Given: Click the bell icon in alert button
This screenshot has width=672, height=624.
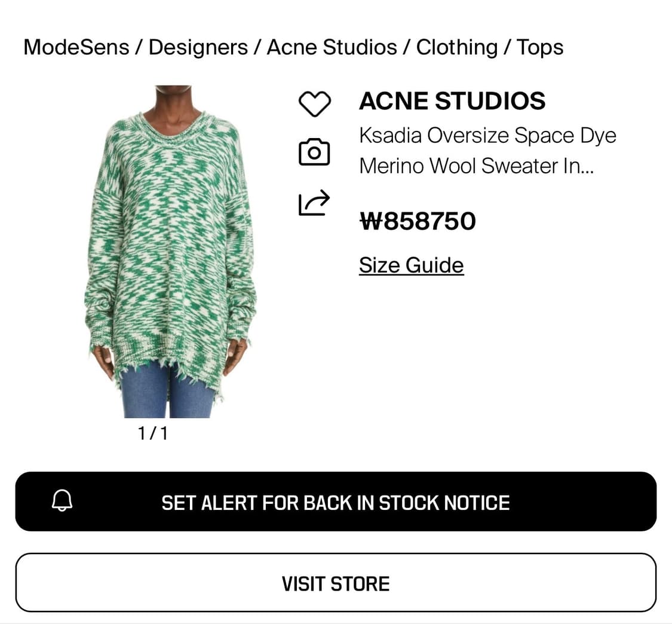Looking at the screenshot, I should point(62,500).
